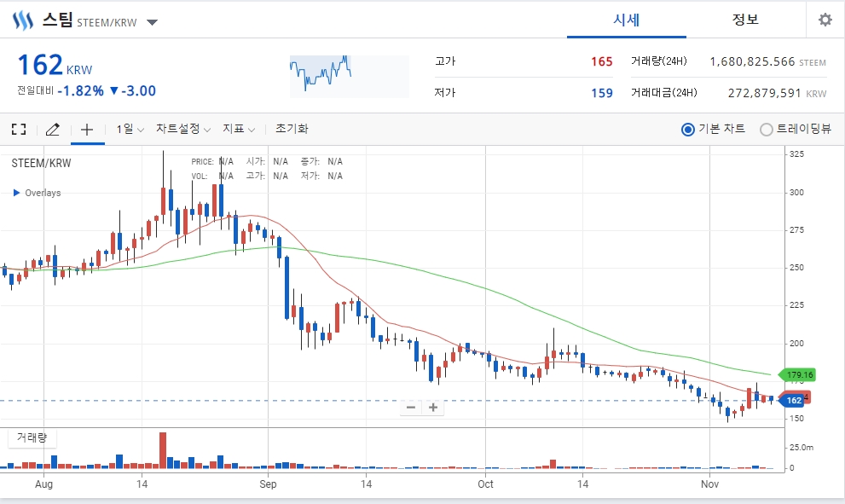Open the 지표 indicators dropdown
This screenshot has height=504, width=845.
[239, 129]
